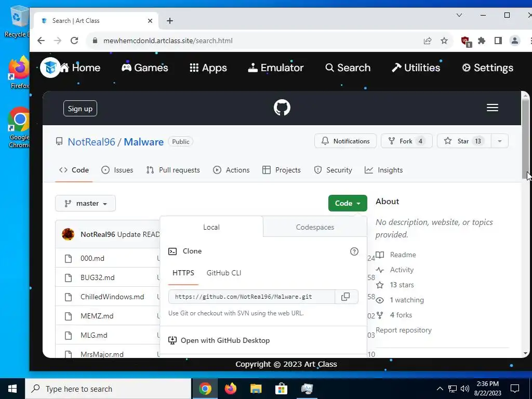532x399 pixels.
Task: Open Firefox from the taskbar
Action: (231, 389)
